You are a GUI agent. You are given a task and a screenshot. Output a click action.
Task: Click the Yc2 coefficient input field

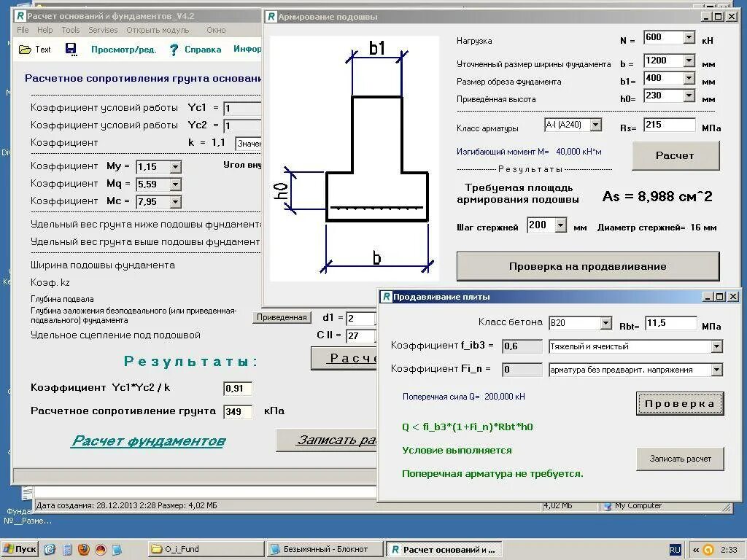coord(242,126)
